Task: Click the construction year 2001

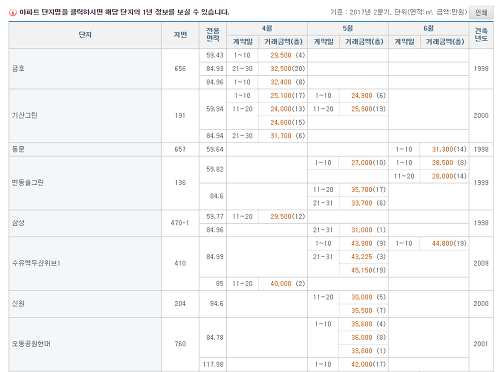Action: [481, 344]
